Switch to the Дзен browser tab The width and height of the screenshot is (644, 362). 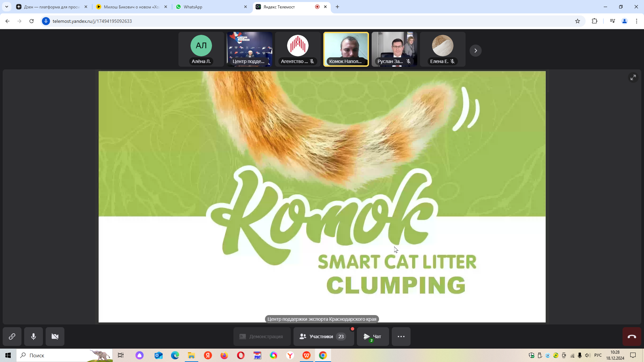pos(52,7)
